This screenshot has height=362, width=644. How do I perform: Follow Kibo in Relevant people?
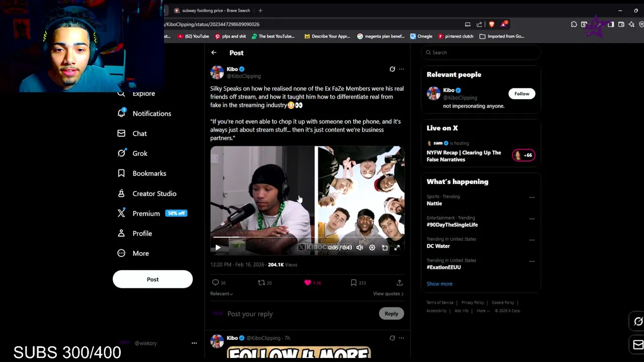click(522, 94)
